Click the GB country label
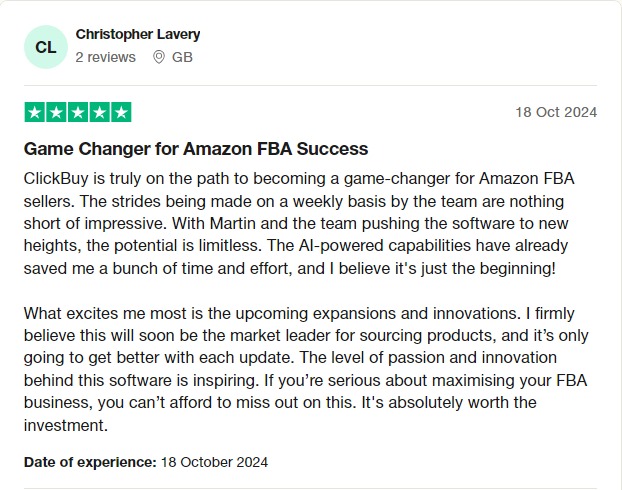 (x=182, y=57)
